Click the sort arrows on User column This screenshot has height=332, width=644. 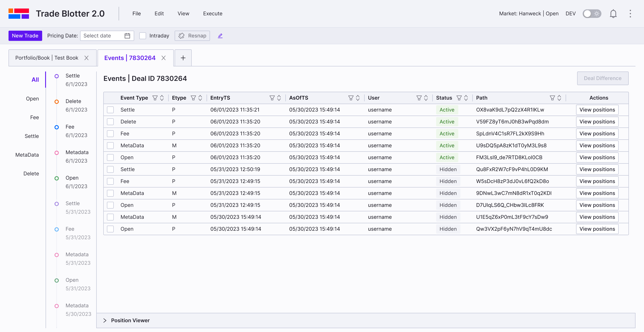point(426,98)
